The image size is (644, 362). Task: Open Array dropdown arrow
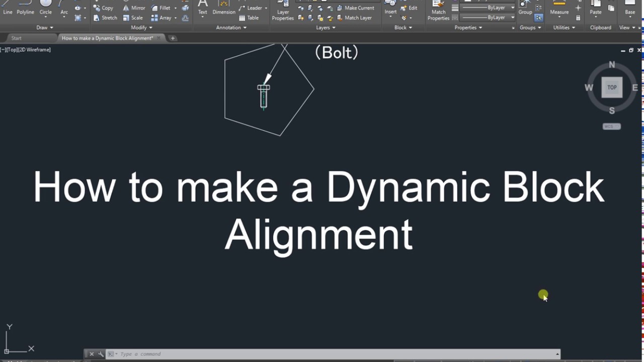coord(176,18)
